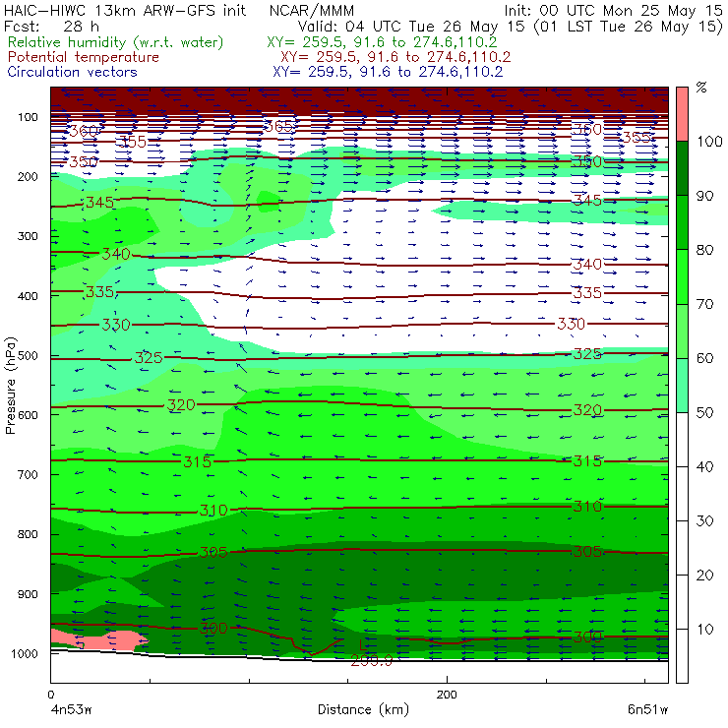Image resolution: width=728 pixels, height=728 pixels.
Task: Click the '1000' pressure tick label
Action: pyautogui.click(x=24, y=654)
